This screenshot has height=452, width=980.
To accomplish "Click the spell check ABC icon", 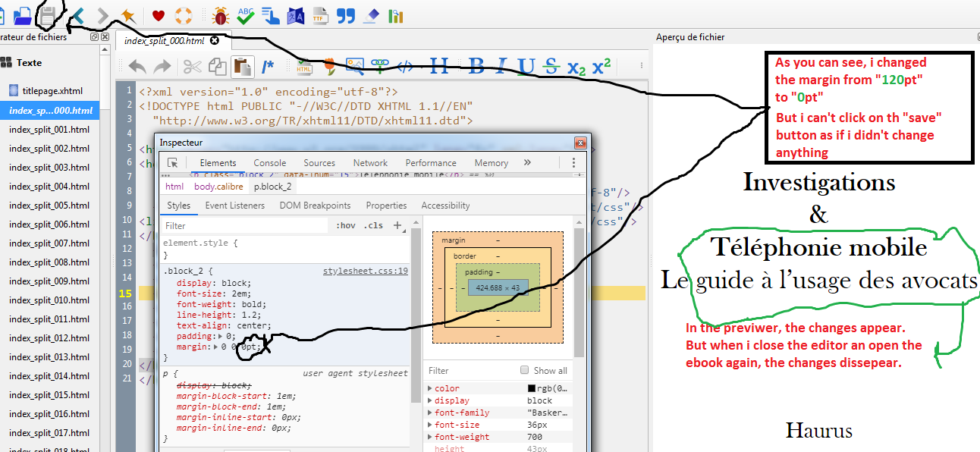I will click(245, 15).
